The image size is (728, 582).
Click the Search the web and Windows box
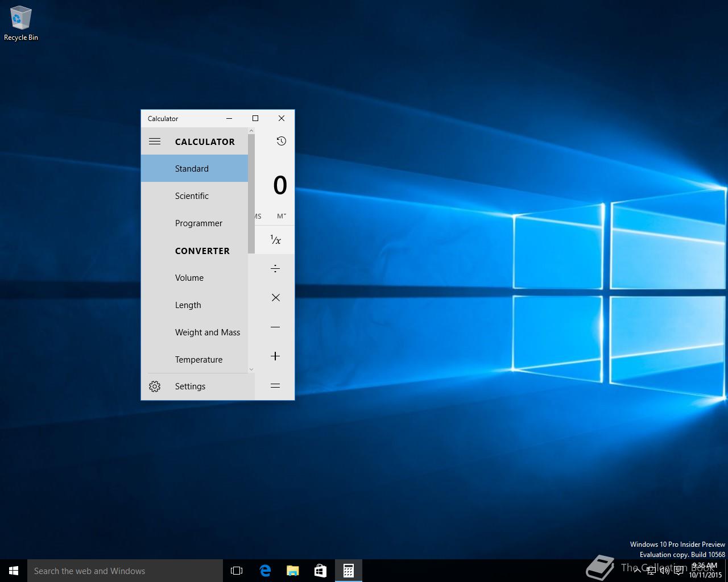[125, 571]
